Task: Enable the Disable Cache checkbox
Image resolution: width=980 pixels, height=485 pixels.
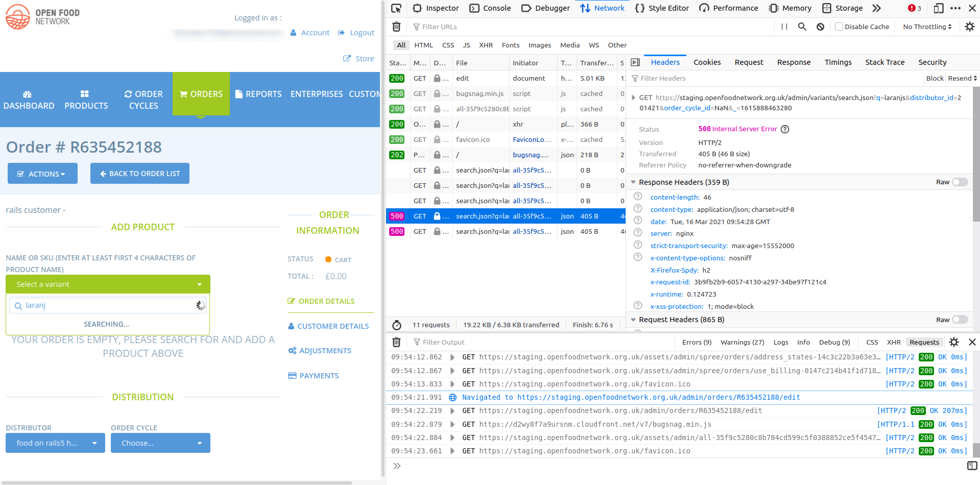Action: (x=839, y=27)
